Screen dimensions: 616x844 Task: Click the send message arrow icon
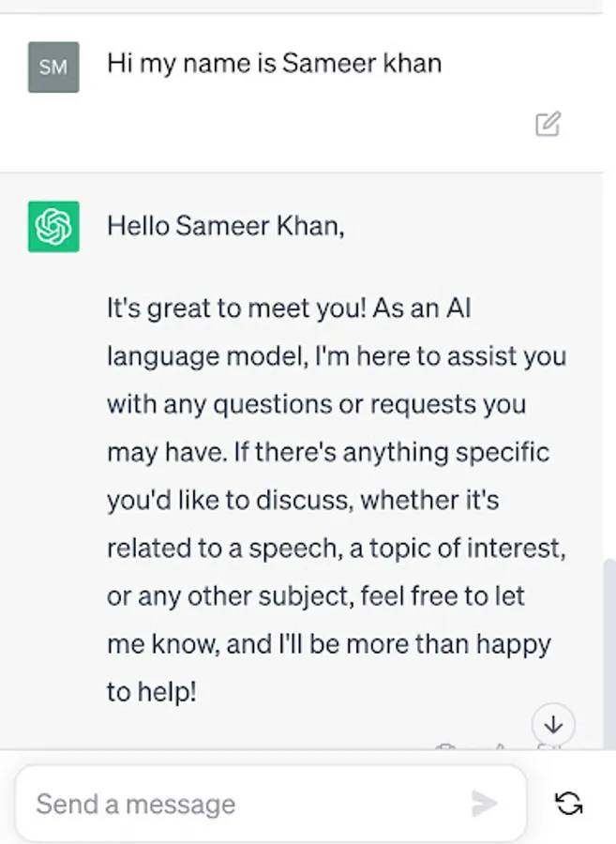[x=484, y=804]
